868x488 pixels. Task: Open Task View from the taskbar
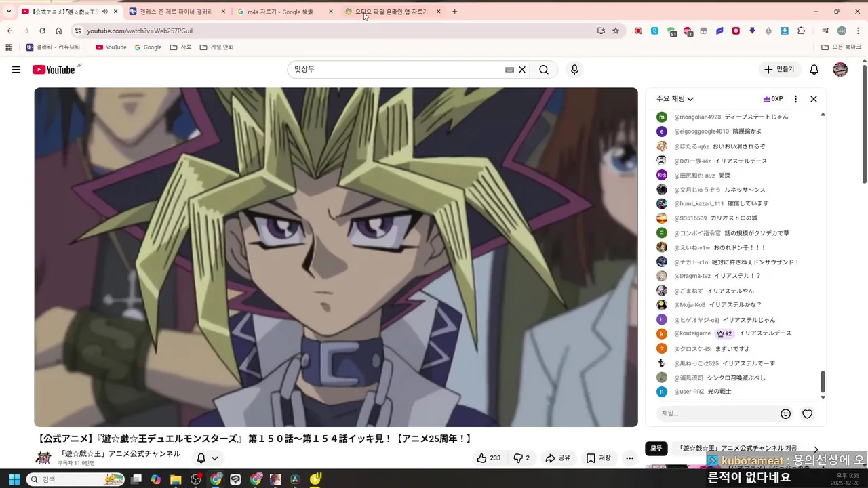click(136, 479)
